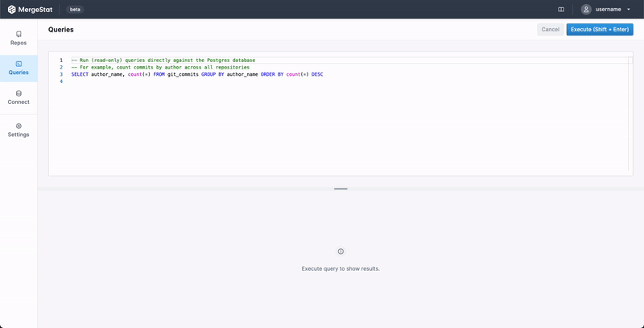644x328 pixels.
Task: Place cursor on the SELECT query line
Action: click(x=196, y=74)
